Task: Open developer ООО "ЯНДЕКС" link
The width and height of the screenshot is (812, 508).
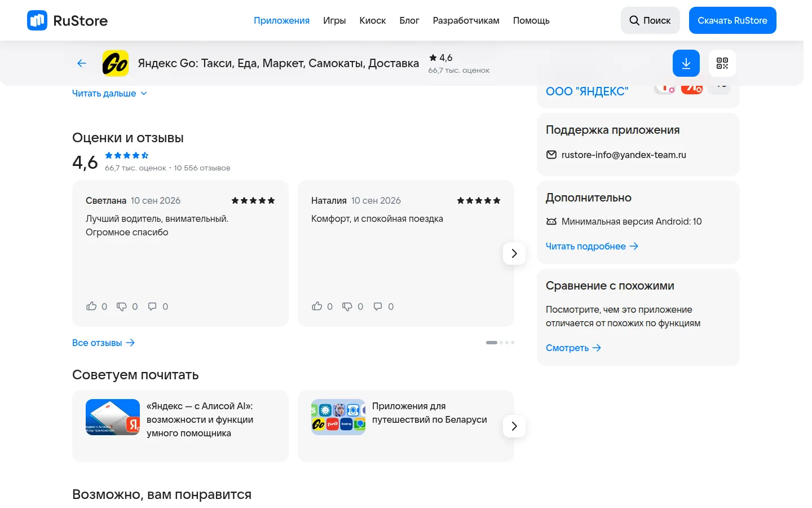Action: [587, 91]
